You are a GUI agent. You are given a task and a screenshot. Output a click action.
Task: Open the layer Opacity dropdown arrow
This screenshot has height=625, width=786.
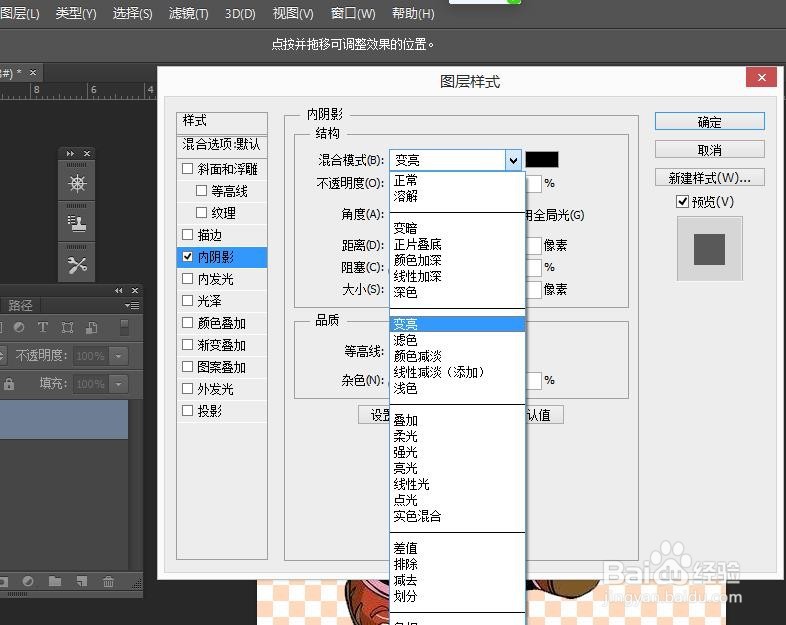coord(118,356)
